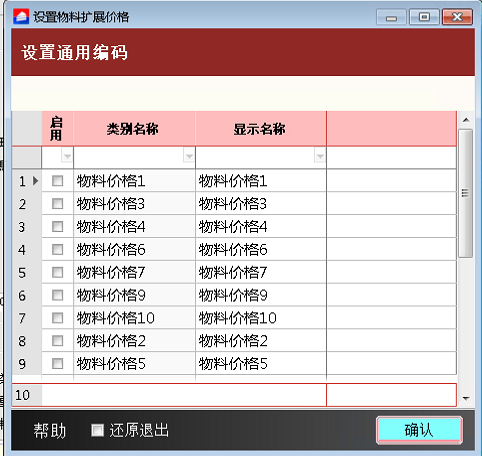Enable the checkbox for 物料价格1
The image size is (482, 456).
tap(57, 181)
